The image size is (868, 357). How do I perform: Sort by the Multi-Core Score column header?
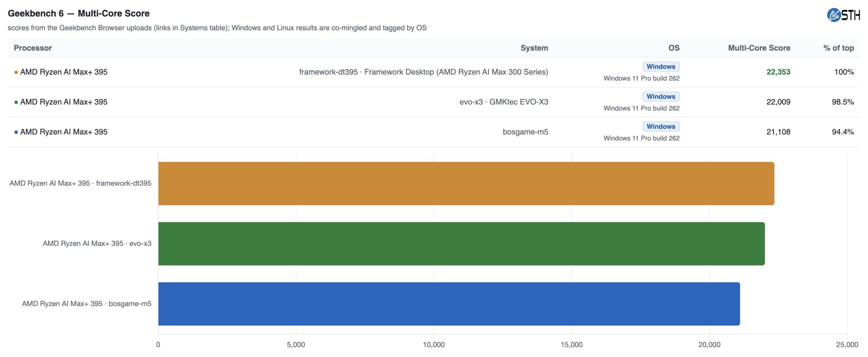pyautogui.click(x=759, y=48)
